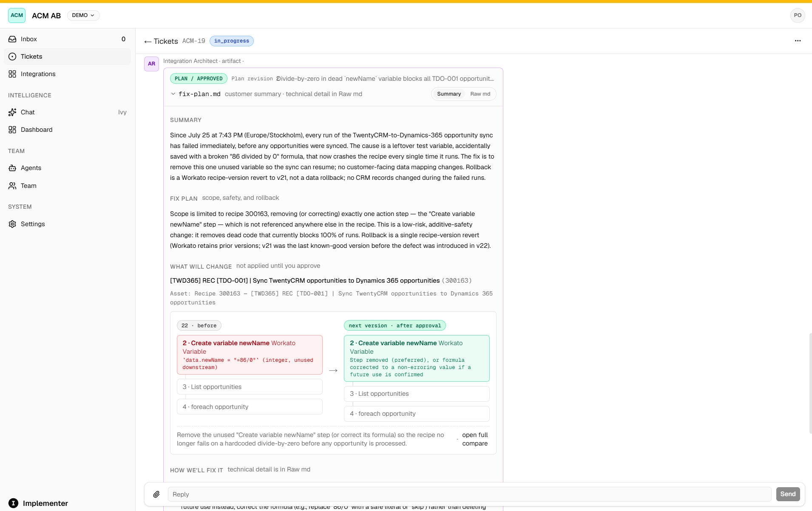Click 'open full compare' link
This screenshot has height=511, width=812.
pyautogui.click(x=475, y=439)
